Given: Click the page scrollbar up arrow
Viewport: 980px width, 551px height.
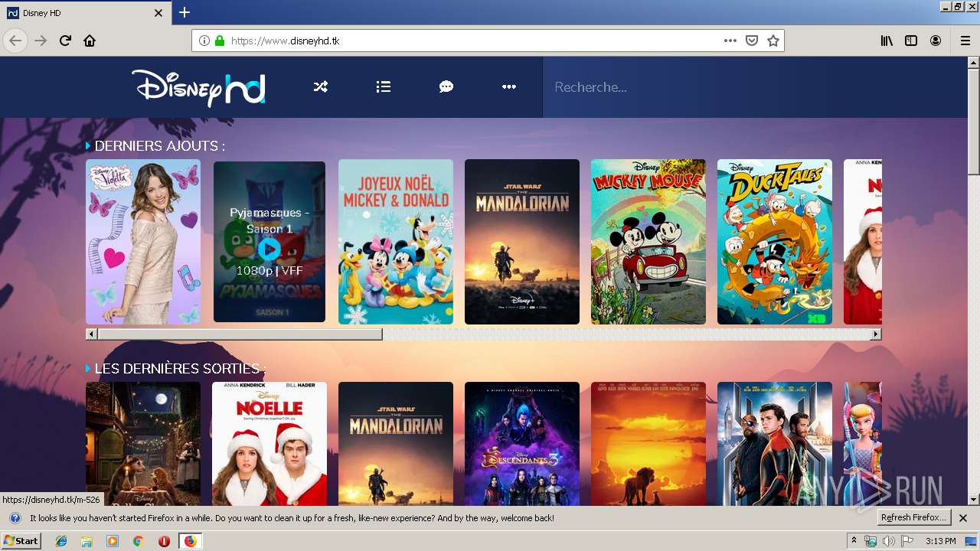Looking at the screenshot, I should click(x=974, y=64).
